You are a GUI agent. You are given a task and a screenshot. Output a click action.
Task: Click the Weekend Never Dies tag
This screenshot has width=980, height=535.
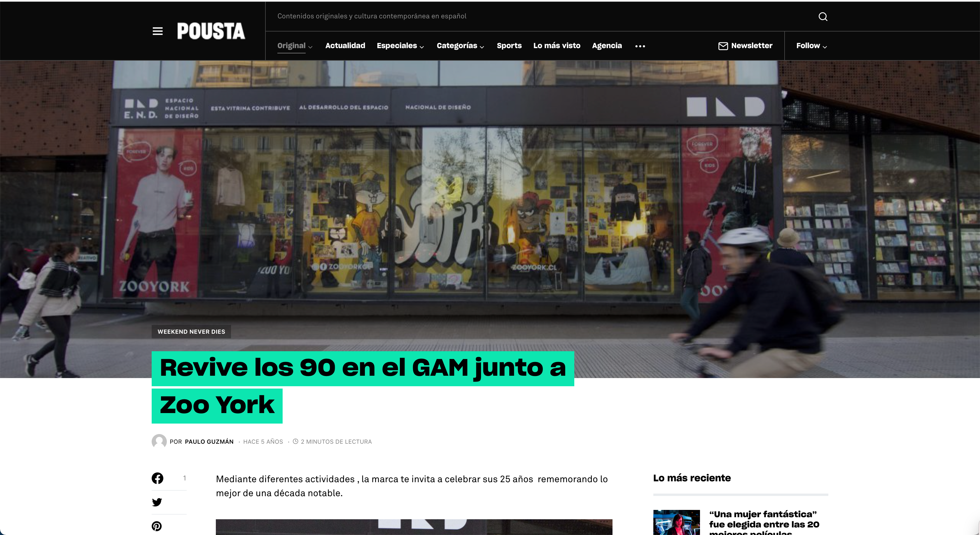(191, 332)
